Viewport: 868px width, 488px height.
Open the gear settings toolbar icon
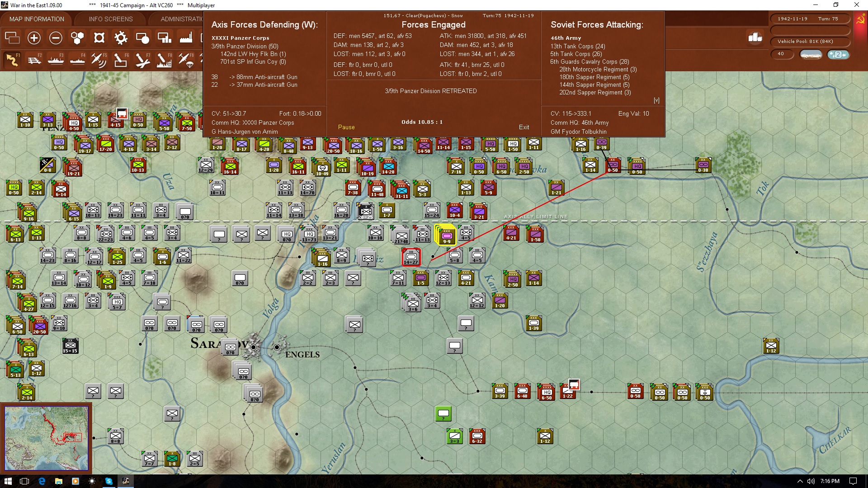point(121,38)
